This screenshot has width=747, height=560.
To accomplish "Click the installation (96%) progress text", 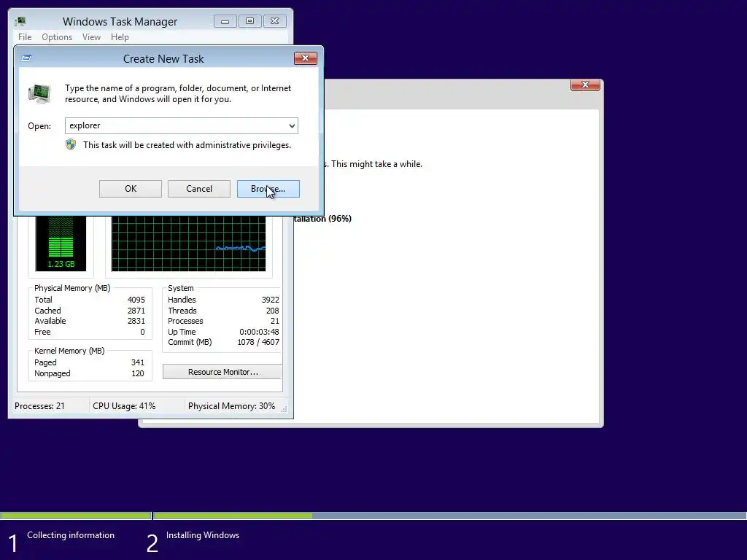I will coord(322,219).
